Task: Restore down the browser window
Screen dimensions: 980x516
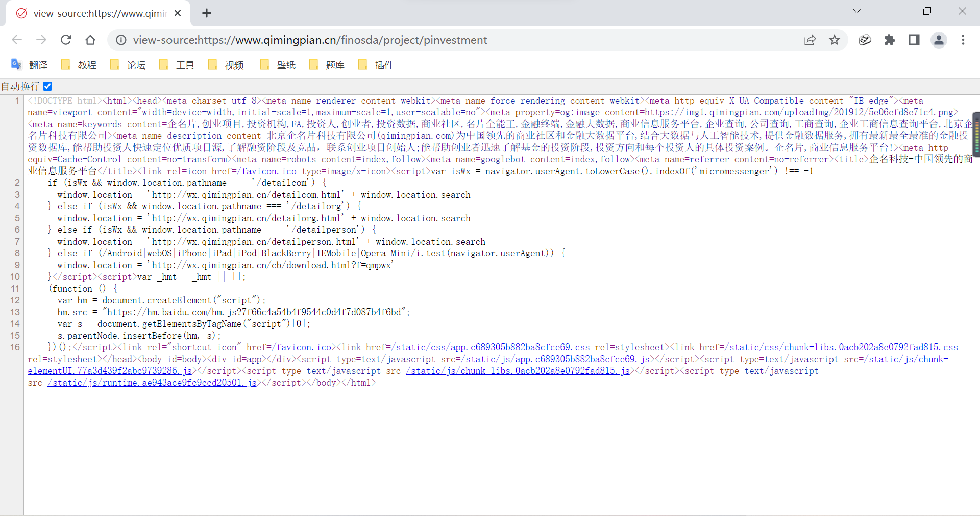Action: coord(927,11)
